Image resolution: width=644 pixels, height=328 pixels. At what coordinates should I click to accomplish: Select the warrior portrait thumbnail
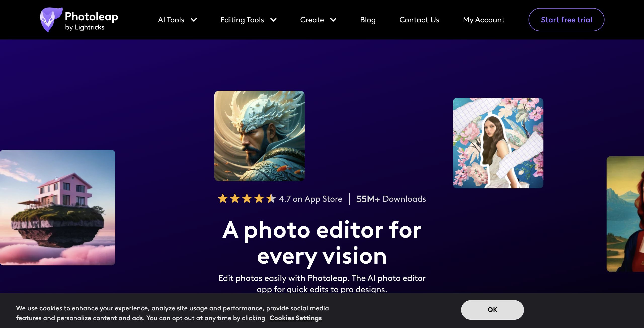point(259,136)
